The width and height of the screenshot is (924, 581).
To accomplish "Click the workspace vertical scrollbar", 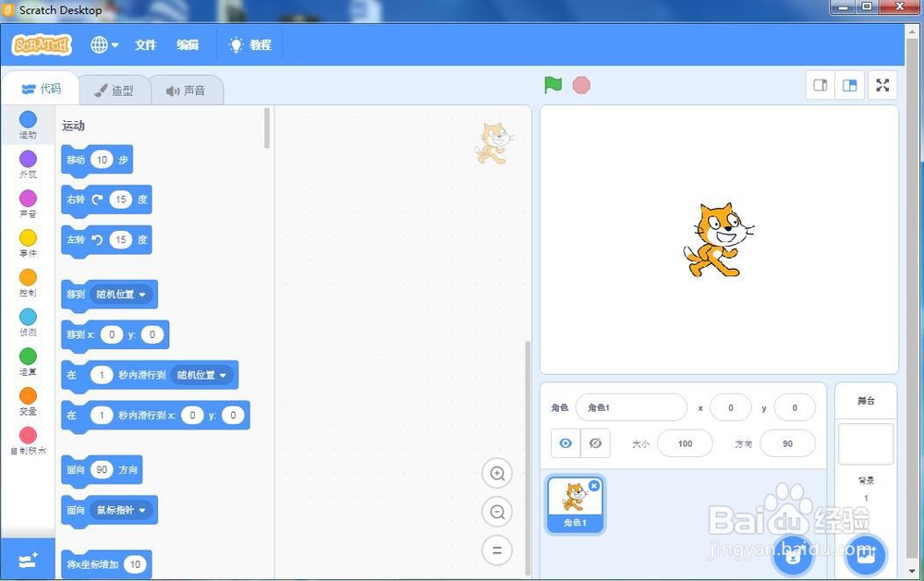I will (x=528, y=458).
